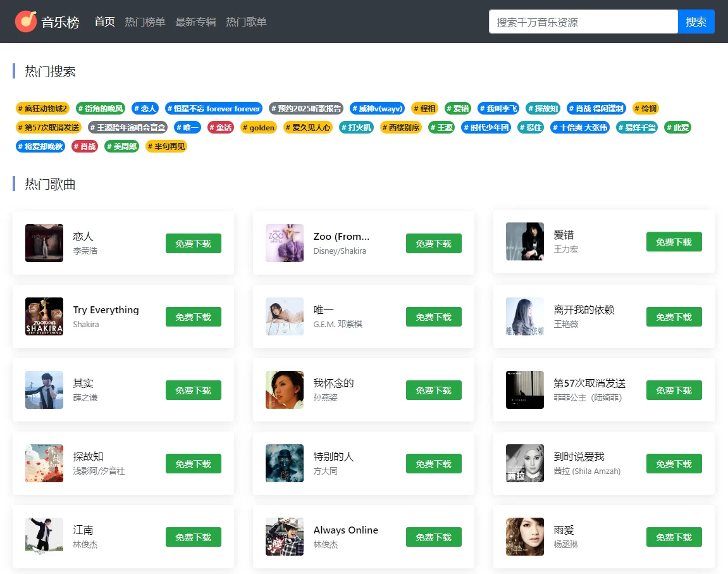Viewport: 728px width, 574px height.
Task: Select the 疯狂动物城2 hot search tag
Action: click(x=42, y=108)
